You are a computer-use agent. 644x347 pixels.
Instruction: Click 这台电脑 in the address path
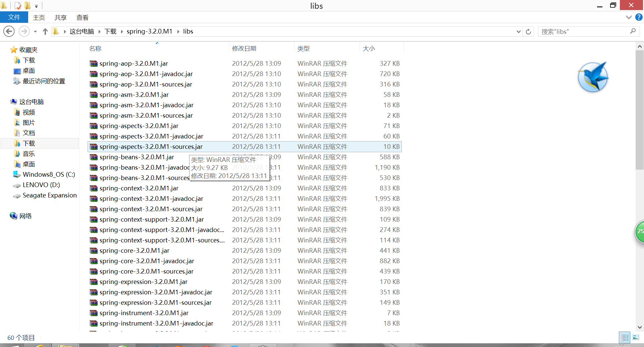click(x=82, y=32)
